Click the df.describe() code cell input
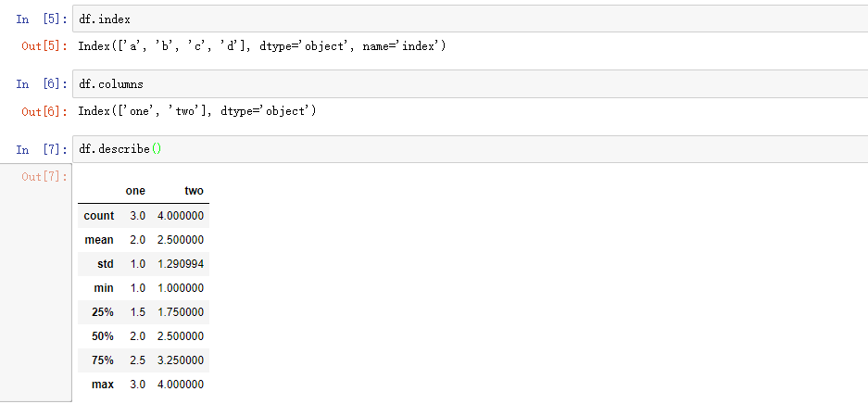This screenshot has width=868, height=404. pyautogui.click(x=463, y=149)
